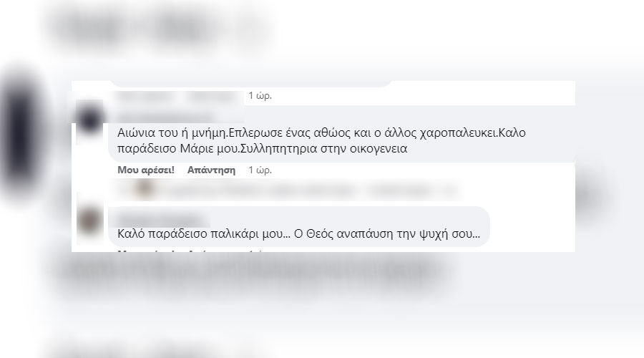This screenshot has width=644, height=358.
Task: Open the '1 ώρ.' timestamp above first comment
Action: point(260,95)
